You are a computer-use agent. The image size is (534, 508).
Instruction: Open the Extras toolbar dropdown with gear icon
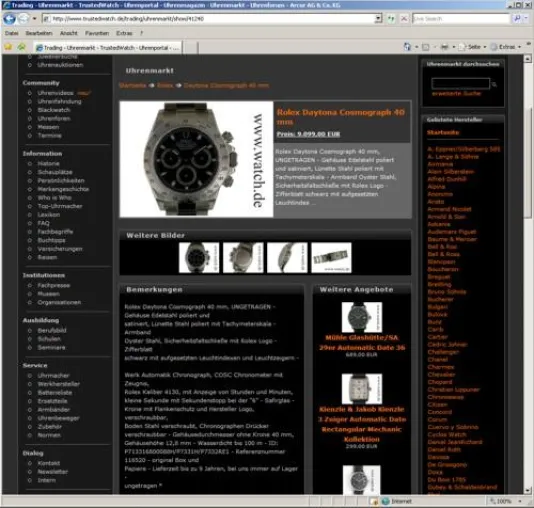[x=505, y=47]
